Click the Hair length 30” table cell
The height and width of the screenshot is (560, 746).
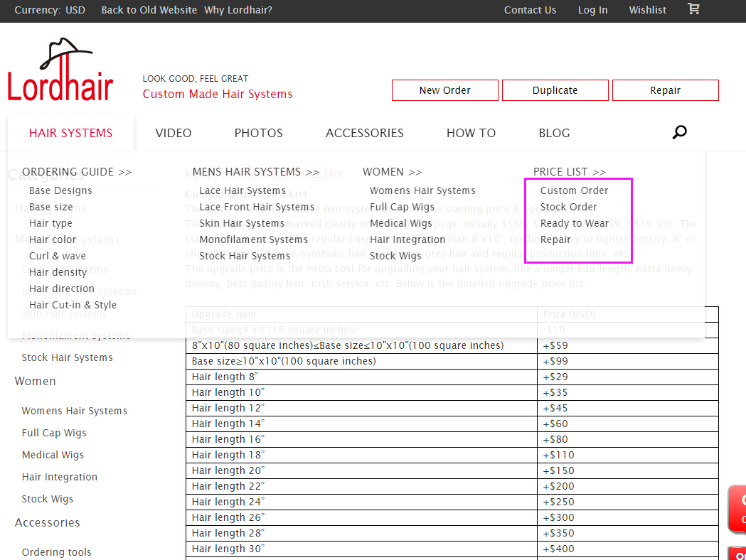[x=361, y=549]
